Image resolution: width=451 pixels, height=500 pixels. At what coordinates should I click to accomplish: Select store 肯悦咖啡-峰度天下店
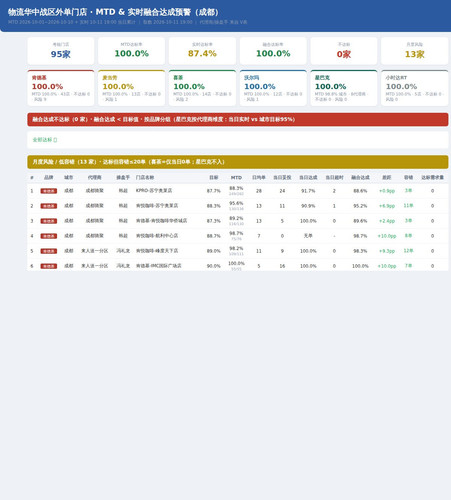(157, 251)
